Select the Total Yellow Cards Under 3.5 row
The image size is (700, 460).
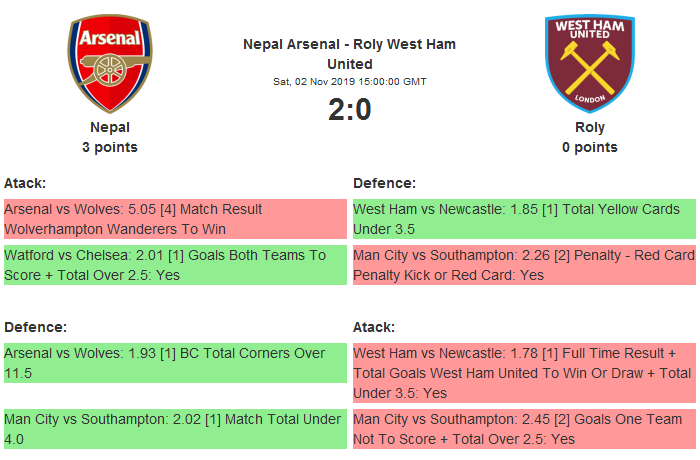523,220
